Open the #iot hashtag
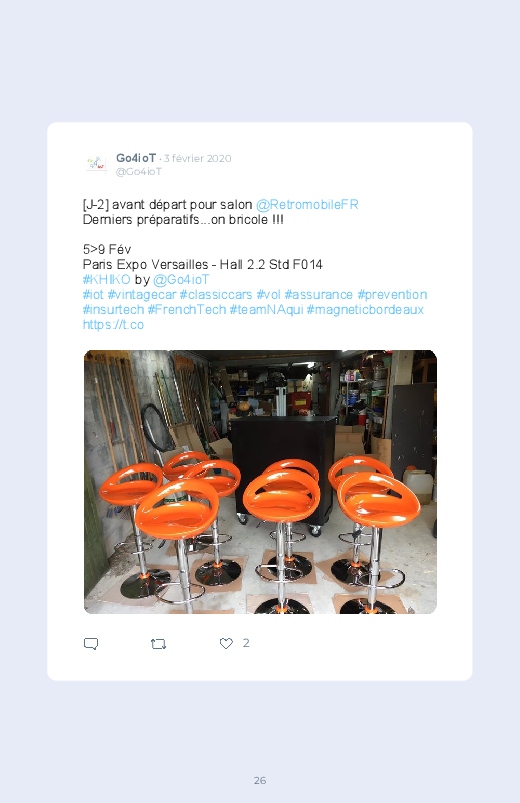 point(93,295)
